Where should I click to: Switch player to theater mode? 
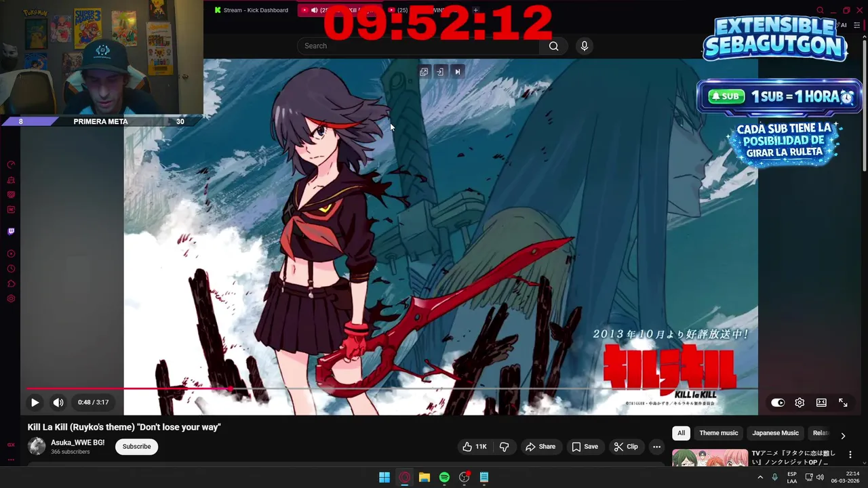click(x=821, y=403)
